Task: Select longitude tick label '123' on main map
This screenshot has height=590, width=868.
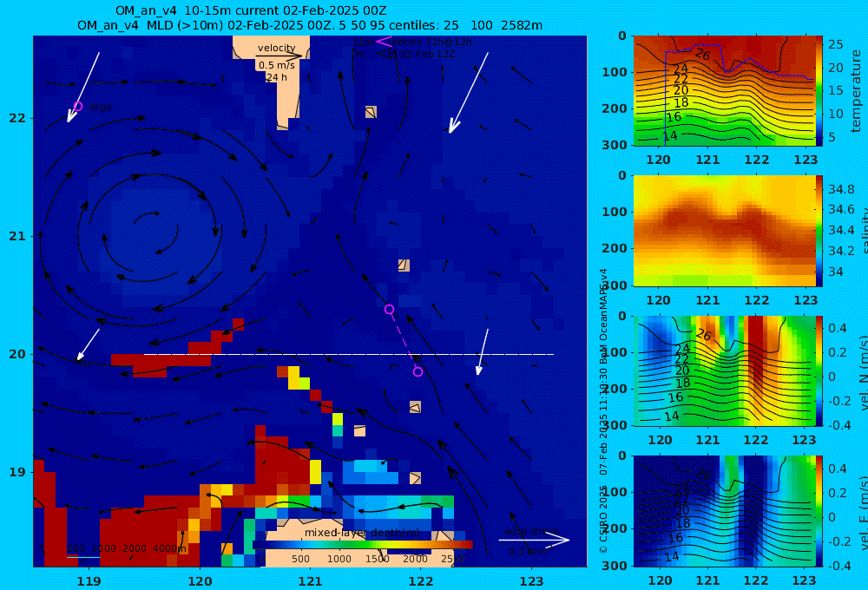Action: click(x=531, y=581)
